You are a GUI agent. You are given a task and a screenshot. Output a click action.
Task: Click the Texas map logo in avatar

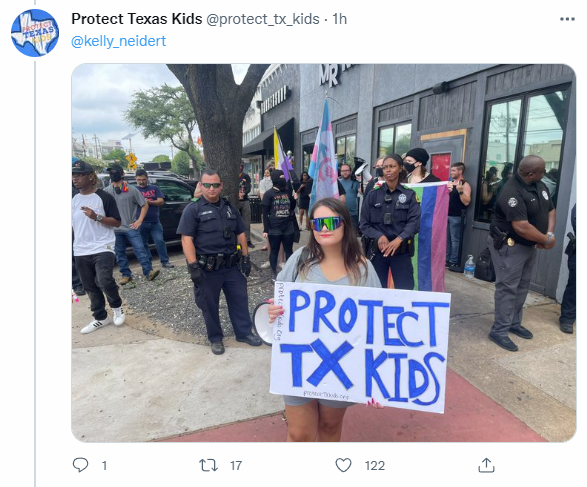tap(35, 33)
